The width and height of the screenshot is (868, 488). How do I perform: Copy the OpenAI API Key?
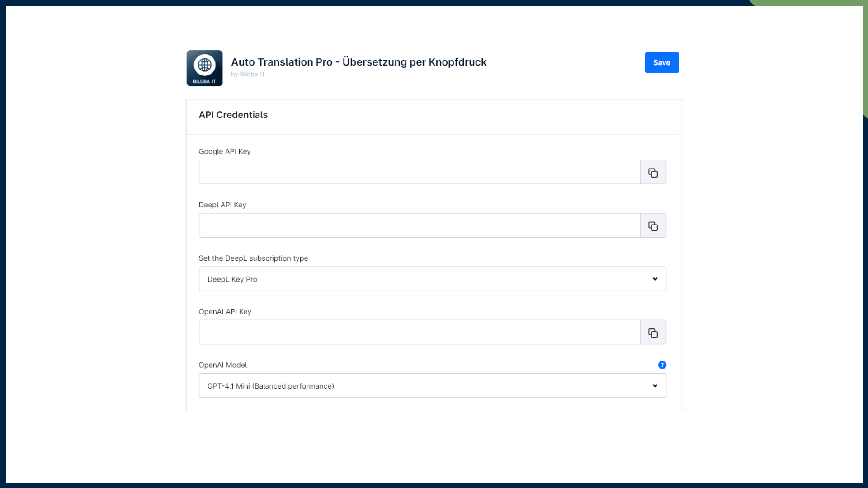pyautogui.click(x=653, y=333)
